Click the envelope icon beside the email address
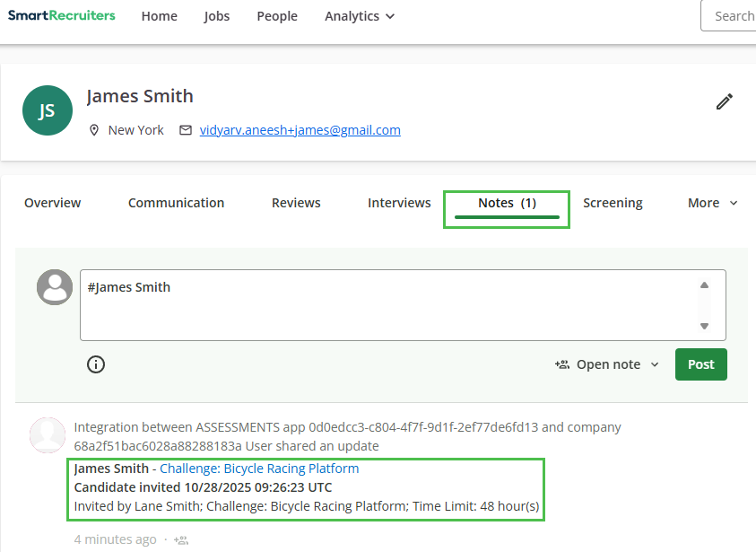 pyautogui.click(x=186, y=130)
